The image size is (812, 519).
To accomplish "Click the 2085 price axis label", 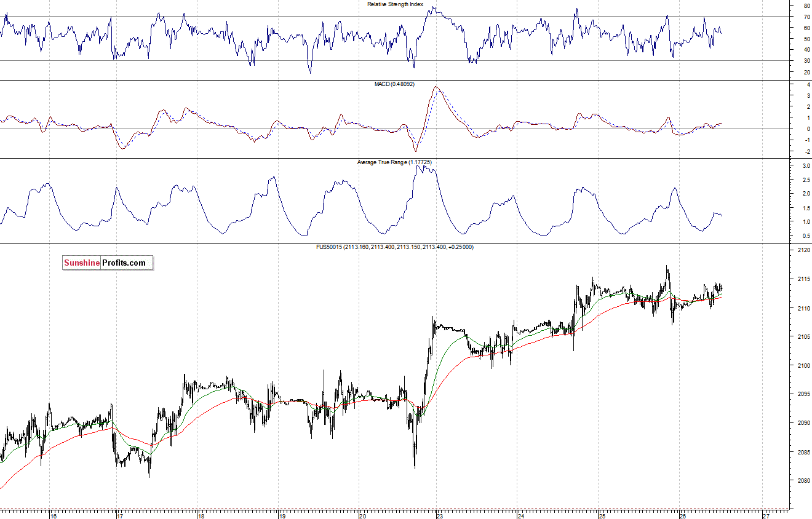I will pyautogui.click(x=803, y=452).
